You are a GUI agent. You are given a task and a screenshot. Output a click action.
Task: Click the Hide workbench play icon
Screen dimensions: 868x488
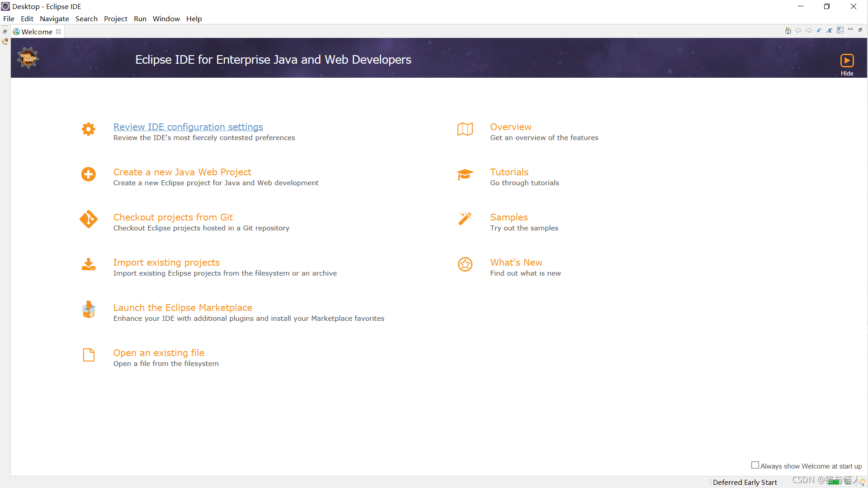[x=847, y=61]
